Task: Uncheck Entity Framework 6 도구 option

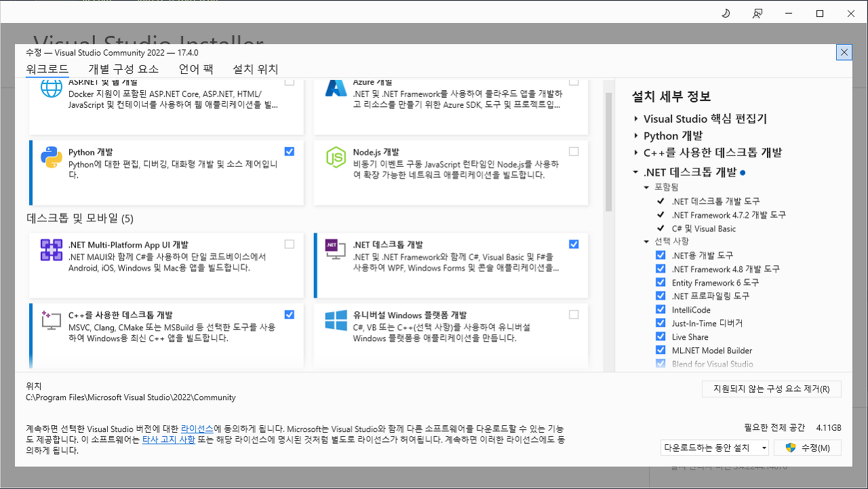Action: [x=660, y=282]
